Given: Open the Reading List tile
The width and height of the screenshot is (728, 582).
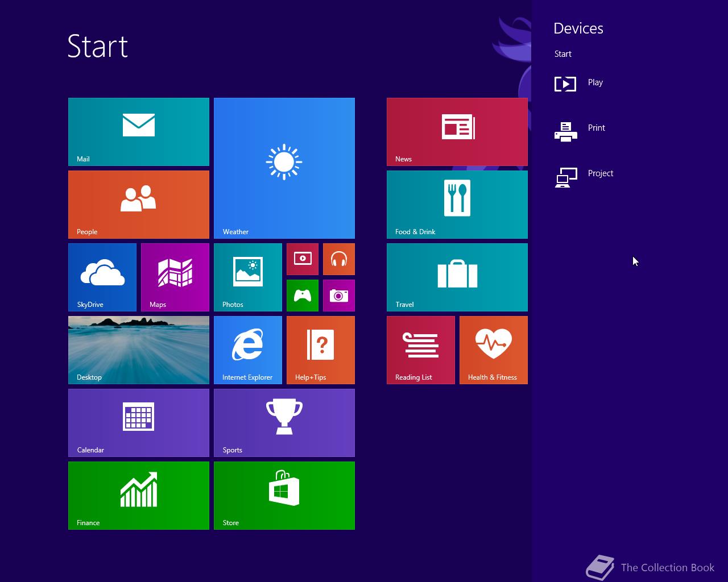Looking at the screenshot, I should (x=421, y=350).
